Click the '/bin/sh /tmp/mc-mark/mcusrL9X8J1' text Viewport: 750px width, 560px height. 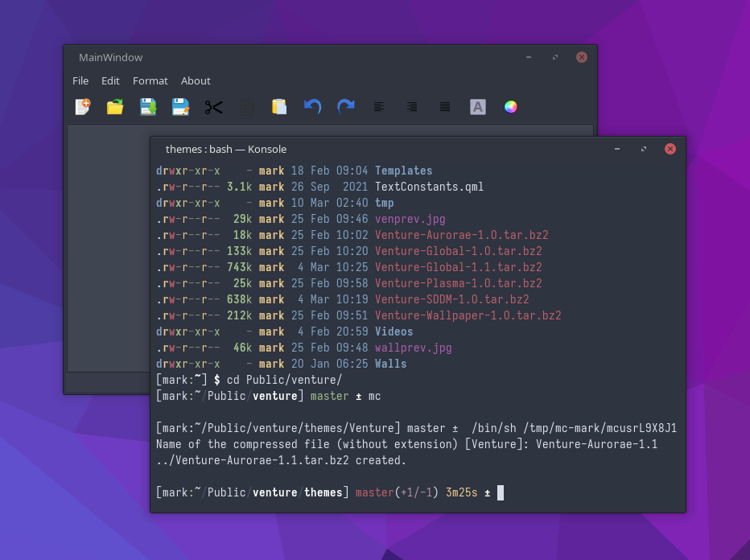574,428
